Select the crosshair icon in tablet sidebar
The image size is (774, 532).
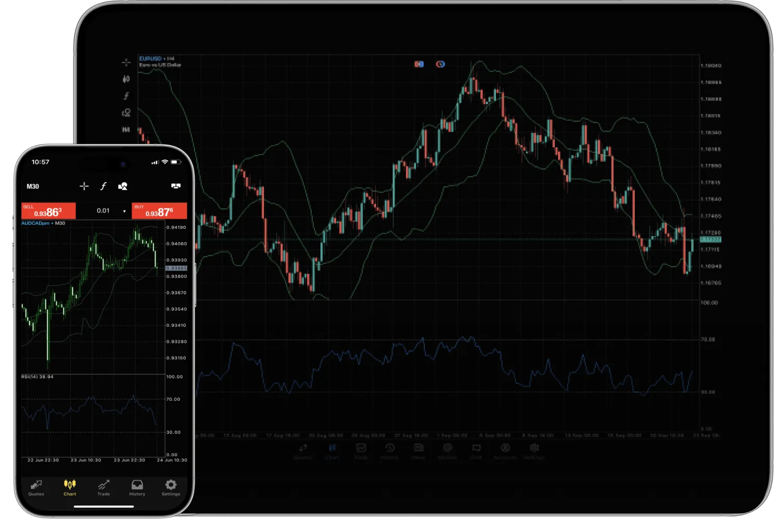point(126,63)
